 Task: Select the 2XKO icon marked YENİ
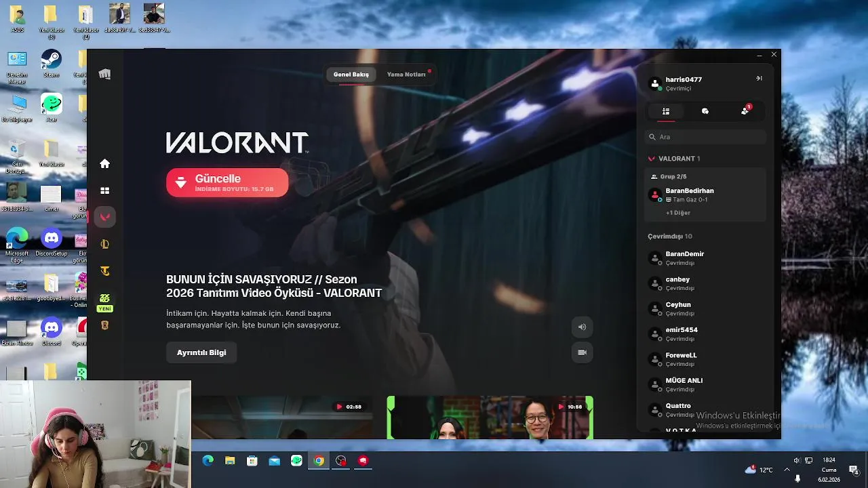coord(104,302)
